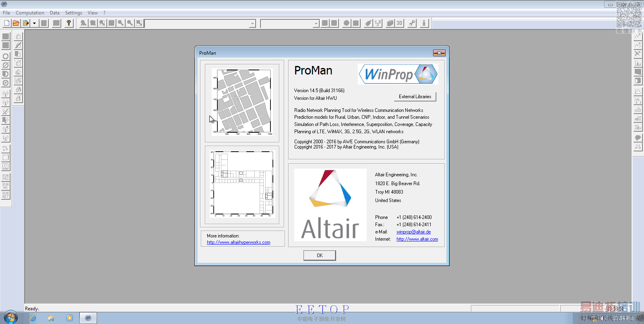Click the 'Ready.' status bar text
644x324 pixels.
click(32, 309)
